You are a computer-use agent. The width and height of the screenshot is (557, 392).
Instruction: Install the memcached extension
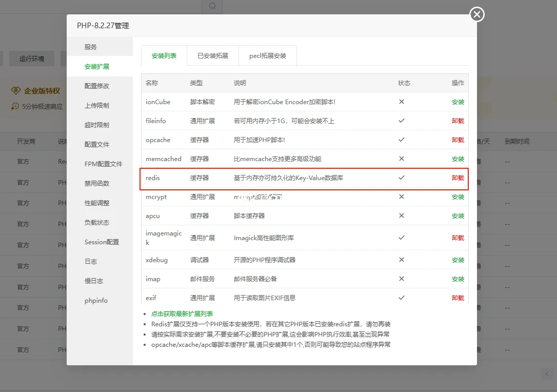click(x=457, y=159)
